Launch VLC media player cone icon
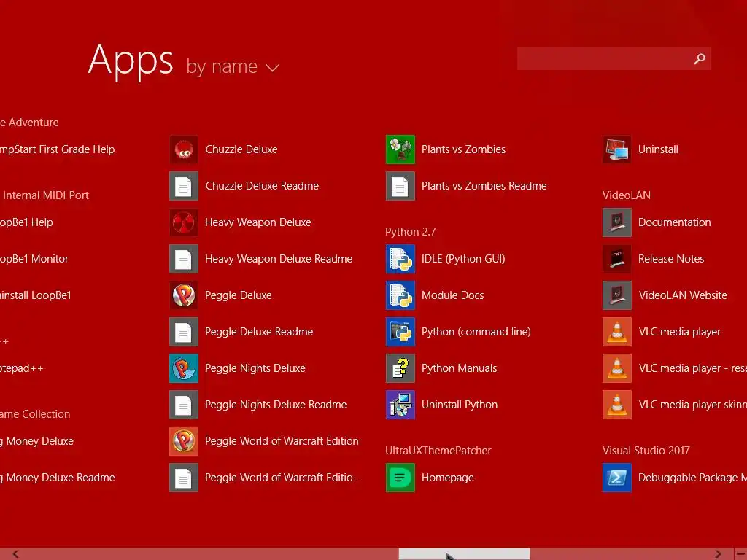This screenshot has height=560, width=747. (617, 332)
